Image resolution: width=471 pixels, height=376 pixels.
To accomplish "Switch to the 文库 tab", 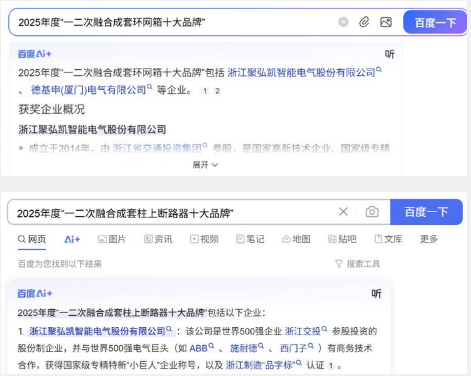I will pyautogui.click(x=388, y=239).
